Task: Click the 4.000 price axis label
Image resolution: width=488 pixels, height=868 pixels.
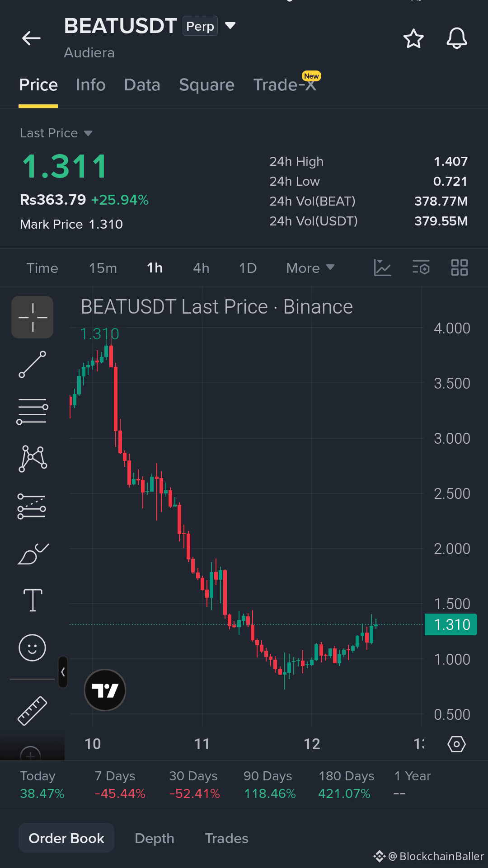Action: [x=452, y=328]
